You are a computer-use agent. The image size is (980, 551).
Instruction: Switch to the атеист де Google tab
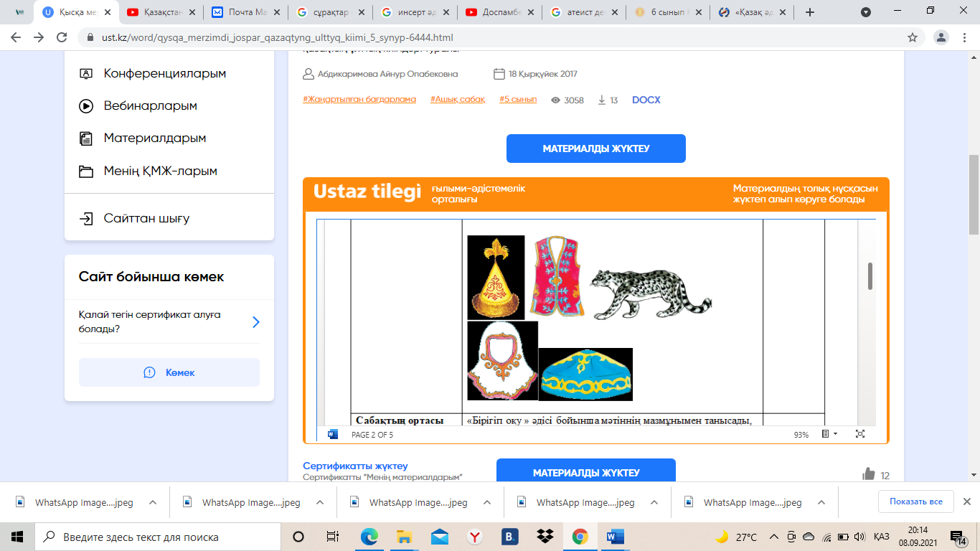click(585, 12)
